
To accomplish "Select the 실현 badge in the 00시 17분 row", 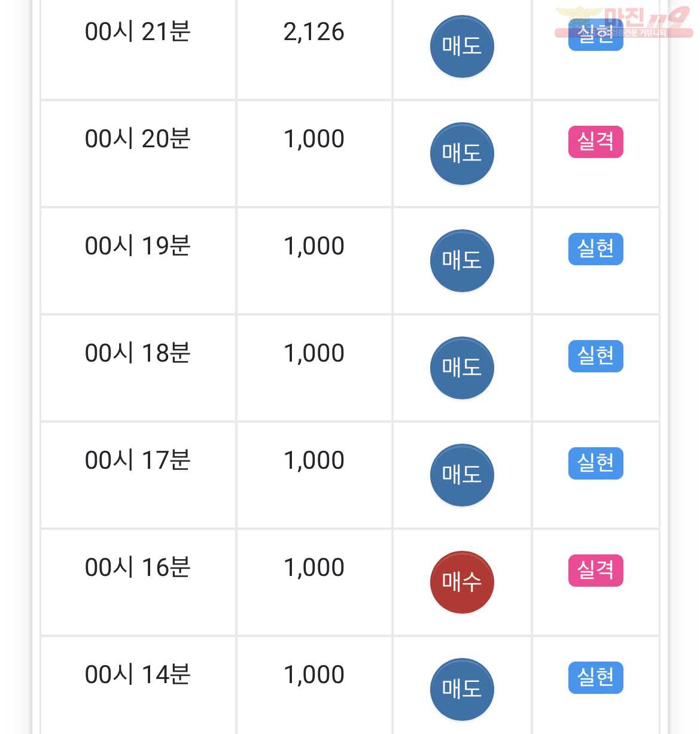I will point(595,463).
